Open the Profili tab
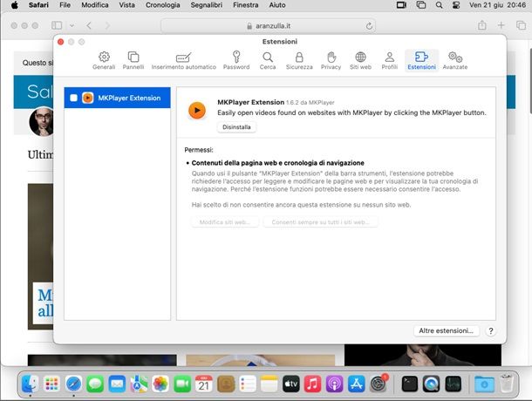The width and height of the screenshot is (532, 401). pyautogui.click(x=390, y=61)
